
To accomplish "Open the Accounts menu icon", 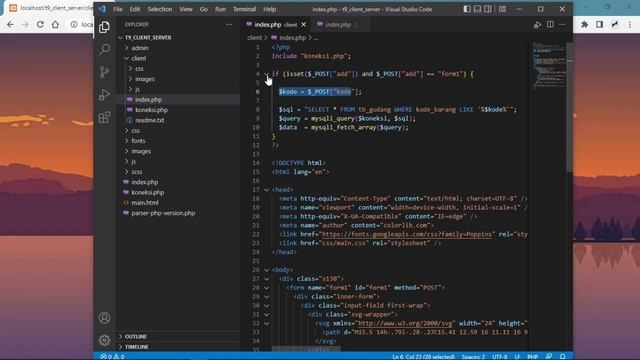I will [104, 318].
